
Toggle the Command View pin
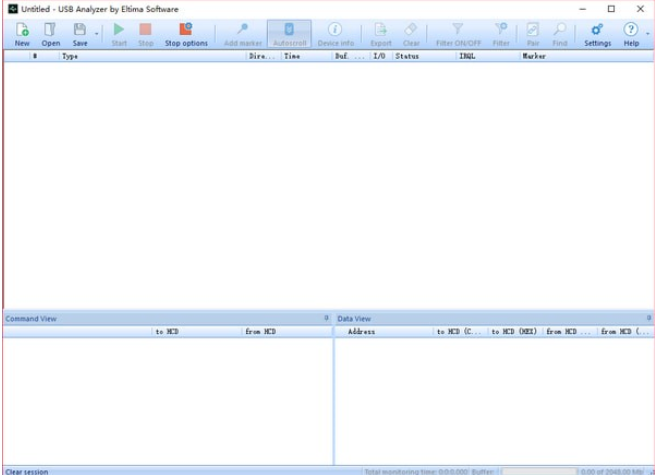[326, 318]
